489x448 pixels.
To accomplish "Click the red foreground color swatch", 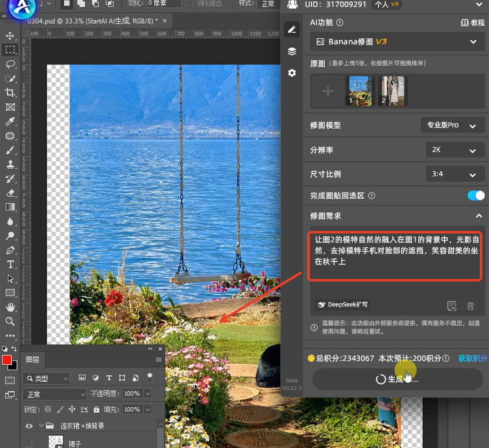I will pyautogui.click(x=7, y=360).
